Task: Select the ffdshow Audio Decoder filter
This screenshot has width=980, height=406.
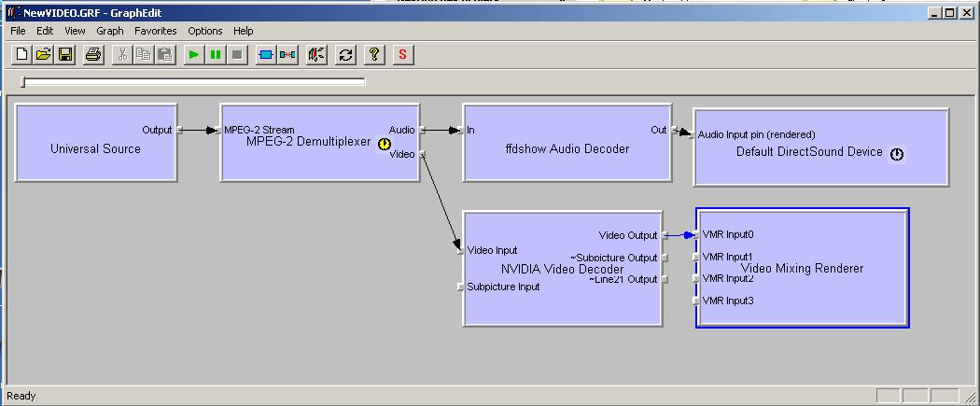Action: click(x=567, y=161)
